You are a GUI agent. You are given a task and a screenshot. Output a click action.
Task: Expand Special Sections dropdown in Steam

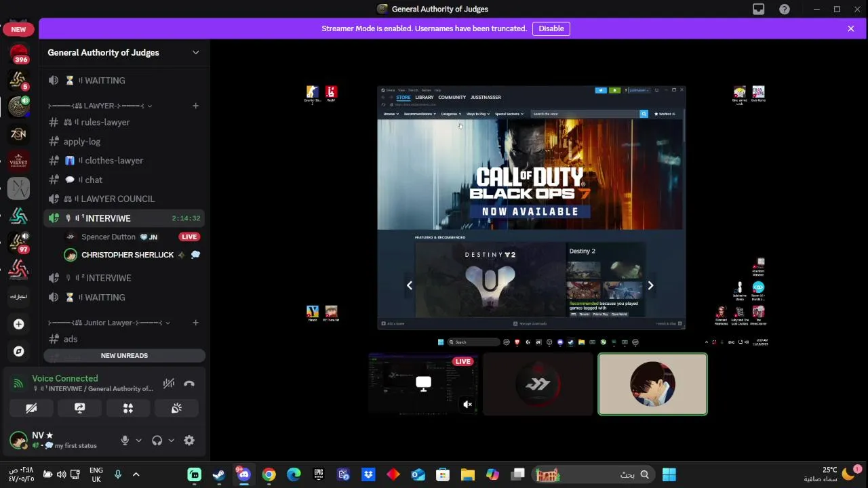509,114
